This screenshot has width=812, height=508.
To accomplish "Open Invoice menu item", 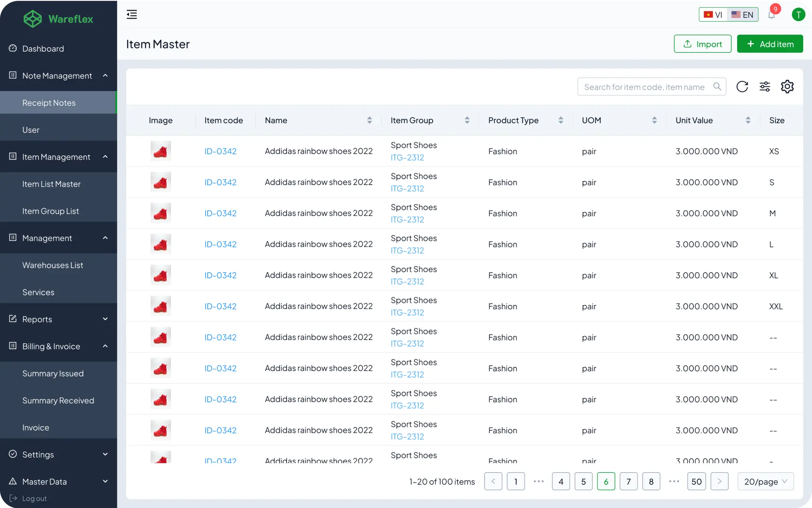I will point(59,427).
